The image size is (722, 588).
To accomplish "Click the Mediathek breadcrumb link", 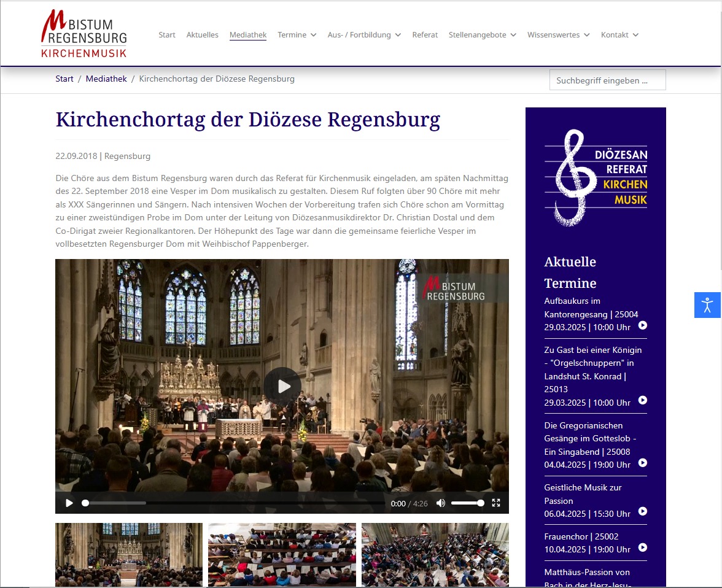I will tap(106, 79).
